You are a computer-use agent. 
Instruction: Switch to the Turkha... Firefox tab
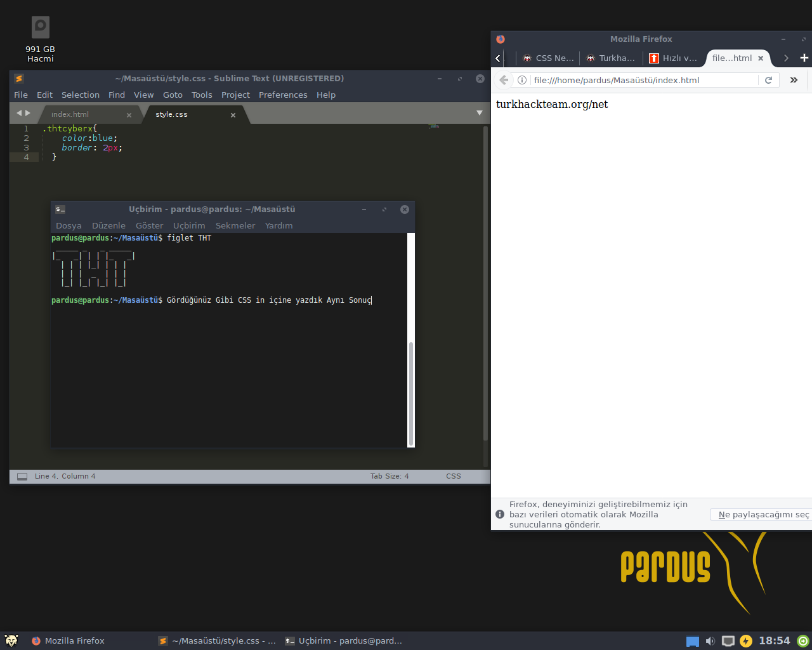[x=611, y=58]
